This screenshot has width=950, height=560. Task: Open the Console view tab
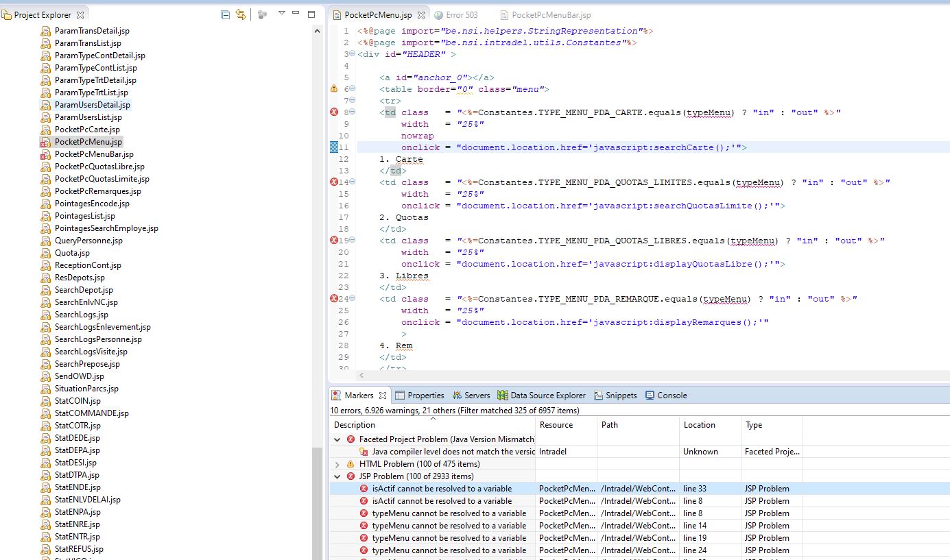point(665,395)
